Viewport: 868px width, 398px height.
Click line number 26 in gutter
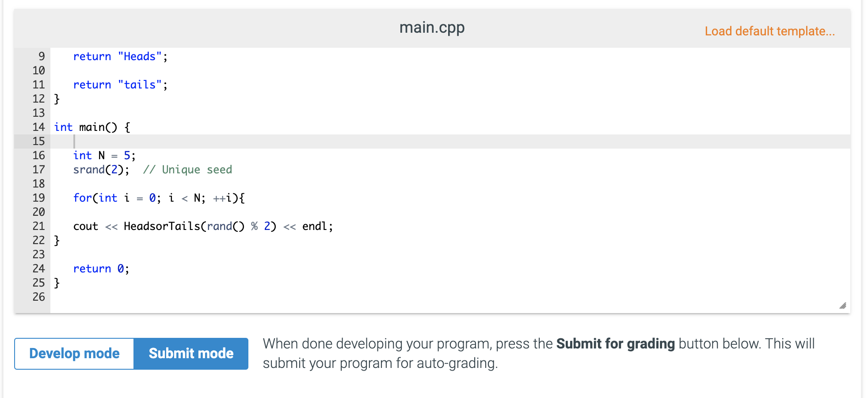[38, 297]
